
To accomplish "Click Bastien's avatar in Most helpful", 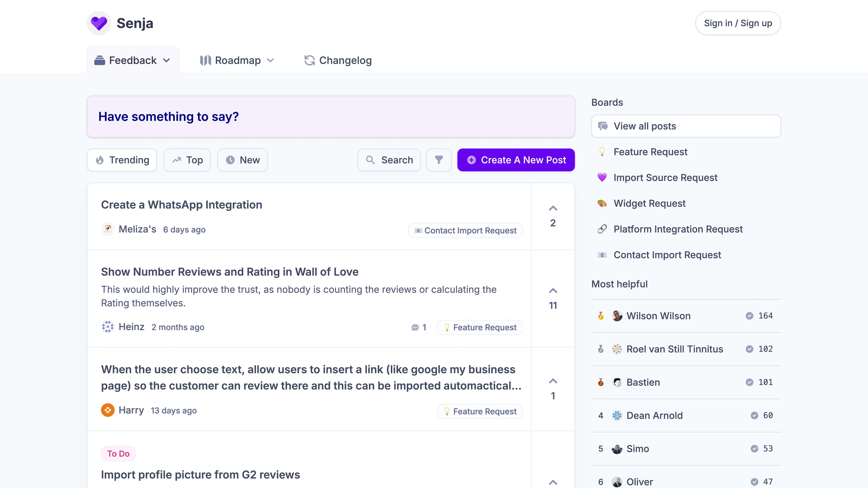I will [617, 382].
